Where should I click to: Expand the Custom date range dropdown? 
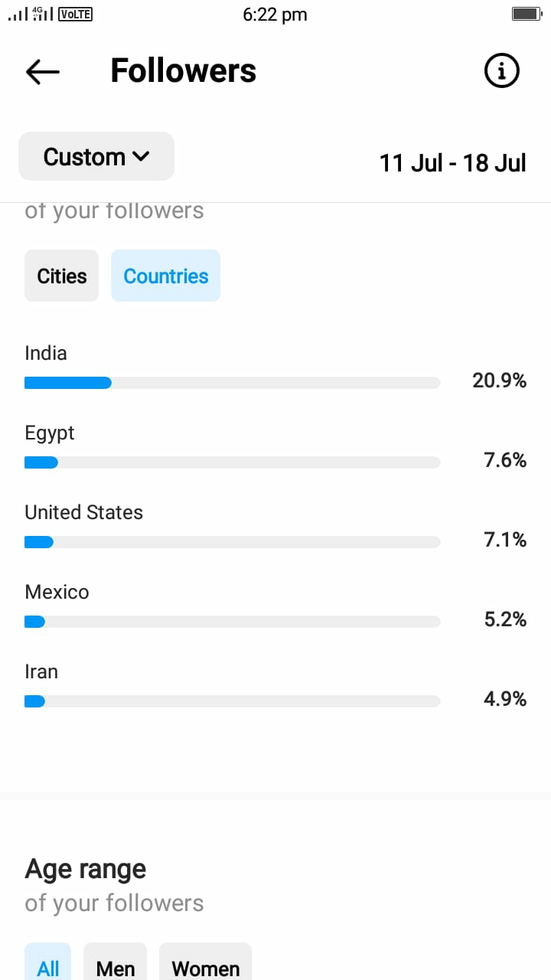[96, 156]
